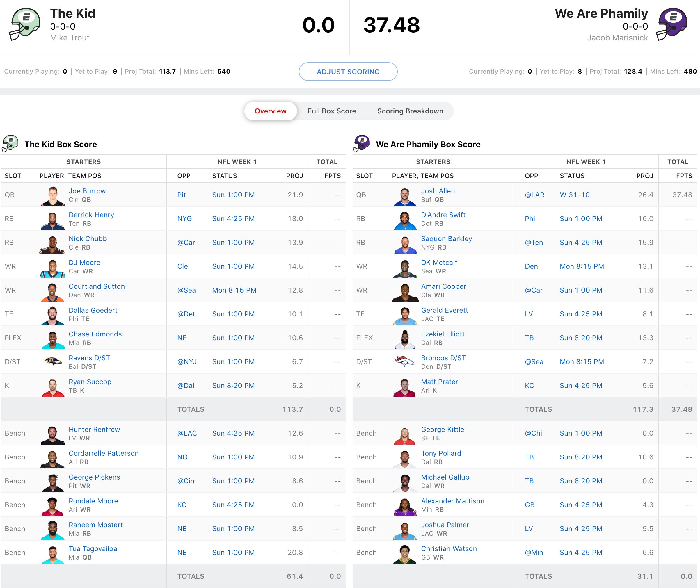
Task: Open Saquon Barkley's player page
Action: (x=446, y=239)
